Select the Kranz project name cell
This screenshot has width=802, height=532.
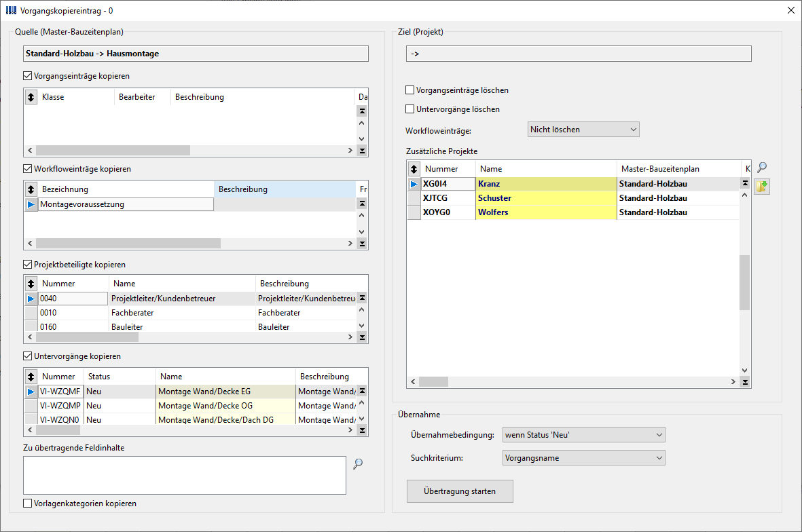546,184
